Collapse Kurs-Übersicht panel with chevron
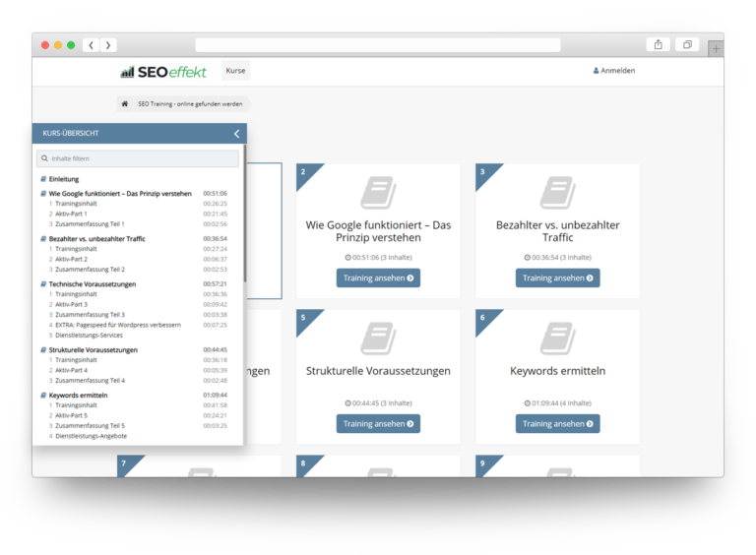The height and width of the screenshot is (555, 756). coord(236,134)
